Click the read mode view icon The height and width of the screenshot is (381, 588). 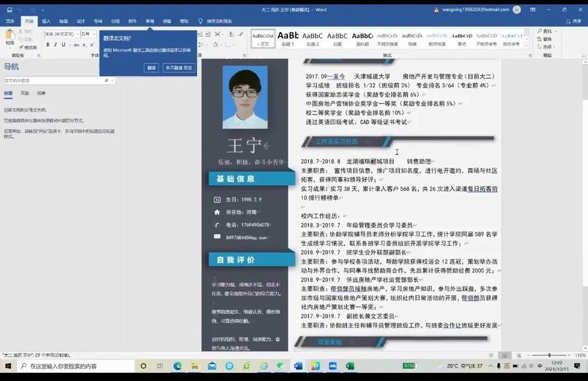[491, 355]
